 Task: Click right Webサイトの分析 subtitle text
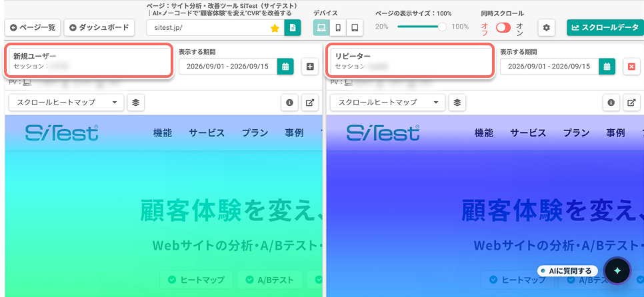point(559,245)
